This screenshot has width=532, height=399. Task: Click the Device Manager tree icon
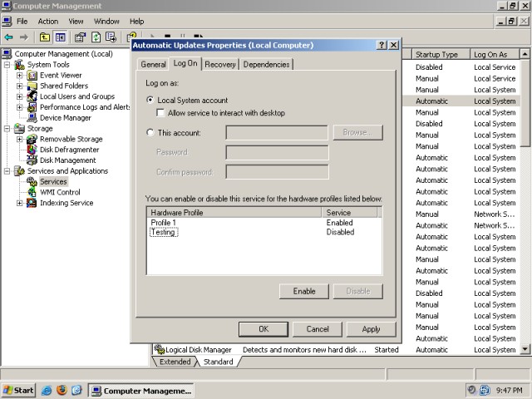[x=32, y=118]
